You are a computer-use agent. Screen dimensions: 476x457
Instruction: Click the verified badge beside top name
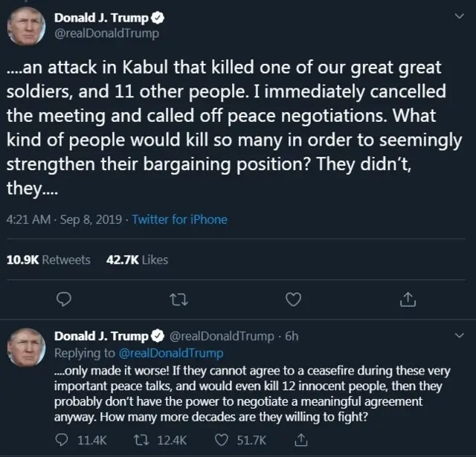pos(157,18)
